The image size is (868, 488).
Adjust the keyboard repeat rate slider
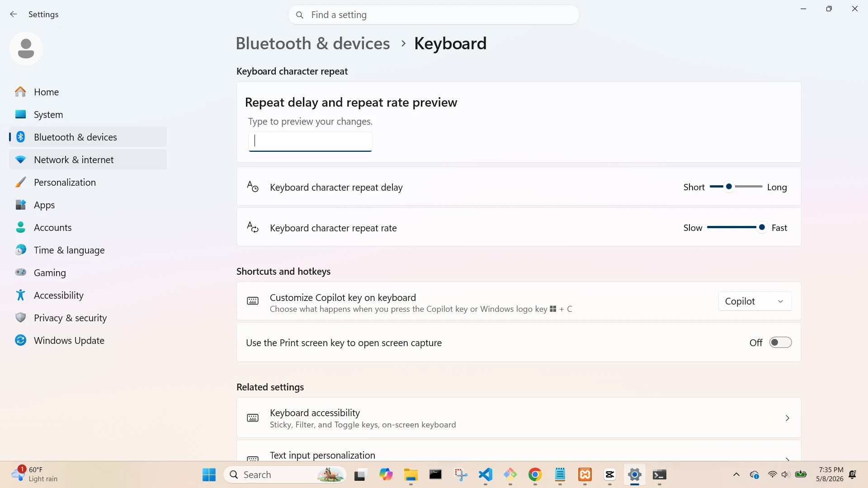736,227
